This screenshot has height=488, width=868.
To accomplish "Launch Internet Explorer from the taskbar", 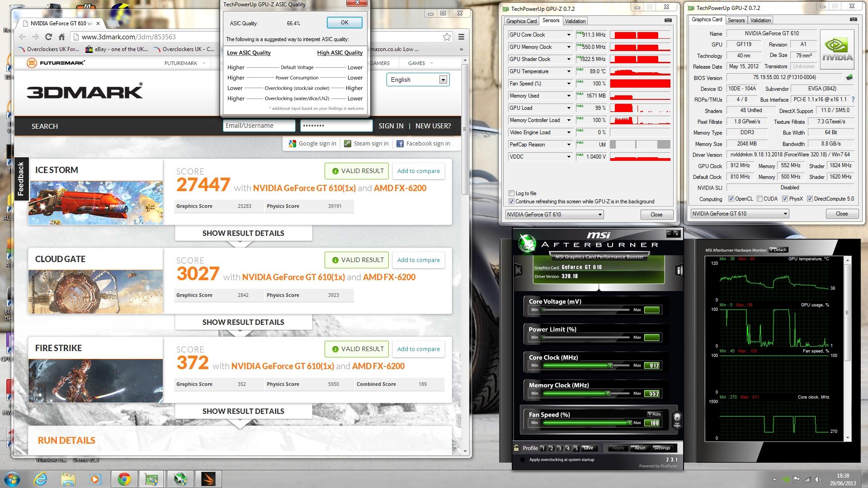I will pos(41,479).
